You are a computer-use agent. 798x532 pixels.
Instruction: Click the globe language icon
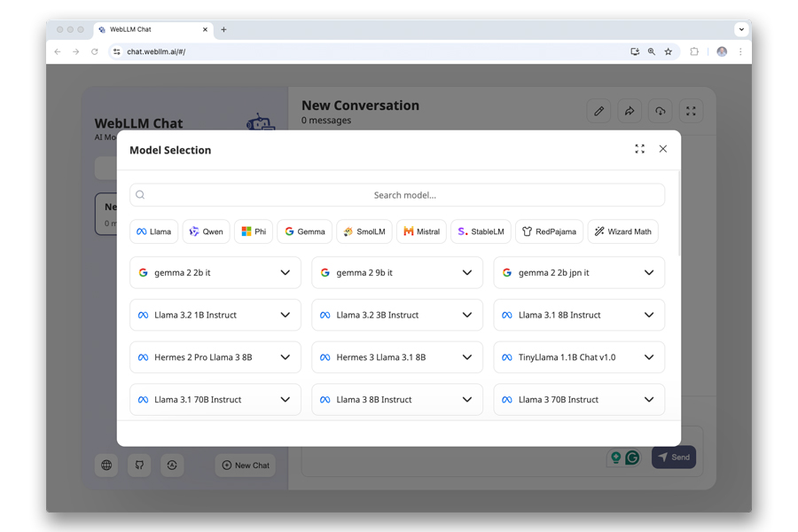pyautogui.click(x=106, y=465)
